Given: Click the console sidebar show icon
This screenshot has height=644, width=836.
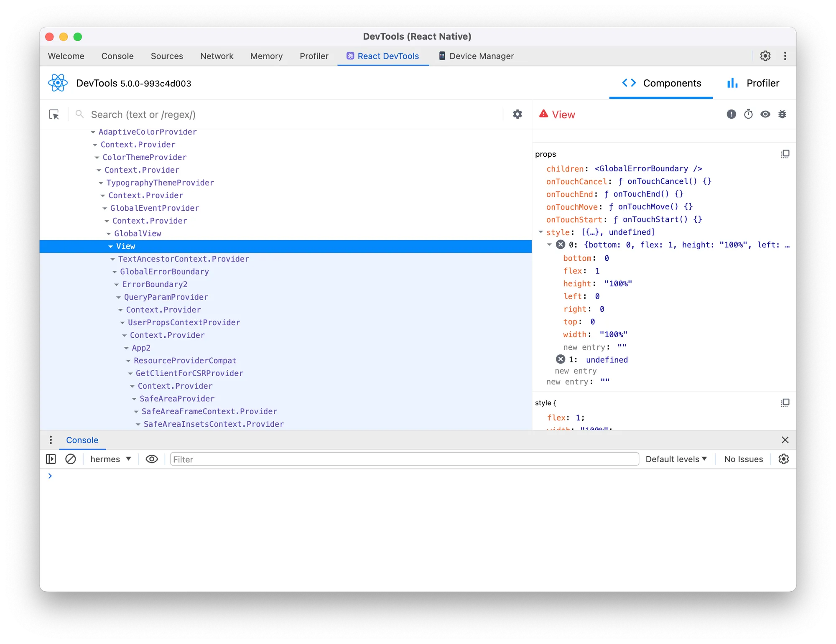Looking at the screenshot, I should (51, 459).
